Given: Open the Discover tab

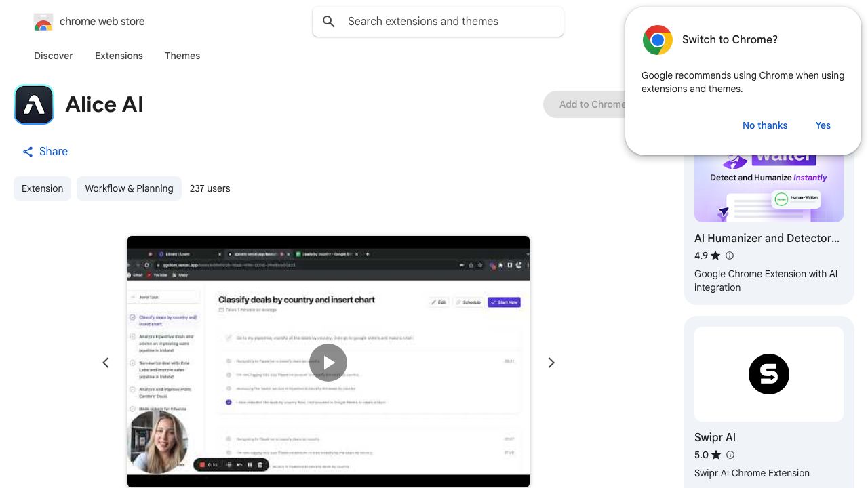Looking at the screenshot, I should point(54,56).
